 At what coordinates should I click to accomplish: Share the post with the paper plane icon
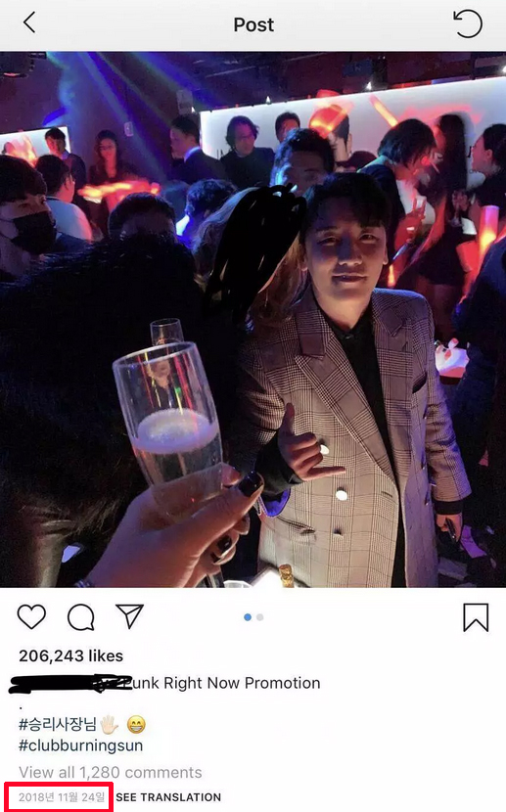point(129,616)
